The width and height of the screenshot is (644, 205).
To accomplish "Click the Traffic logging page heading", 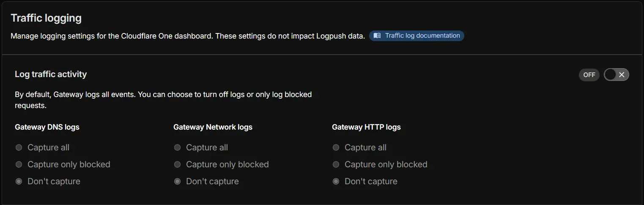I will tap(46, 18).
